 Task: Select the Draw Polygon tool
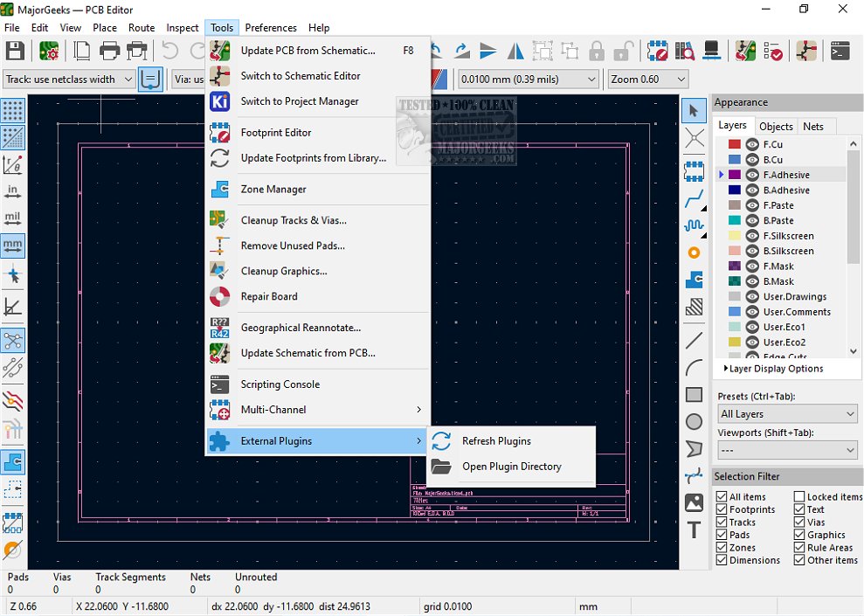pos(694,448)
